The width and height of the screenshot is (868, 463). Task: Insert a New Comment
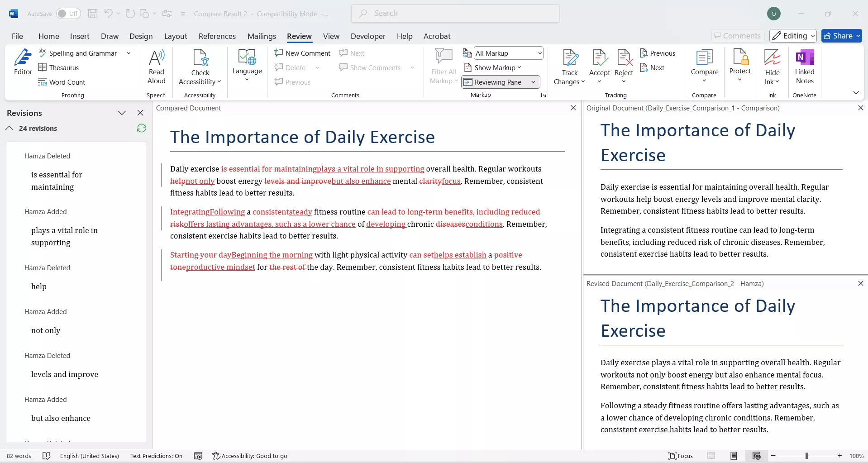click(302, 53)
